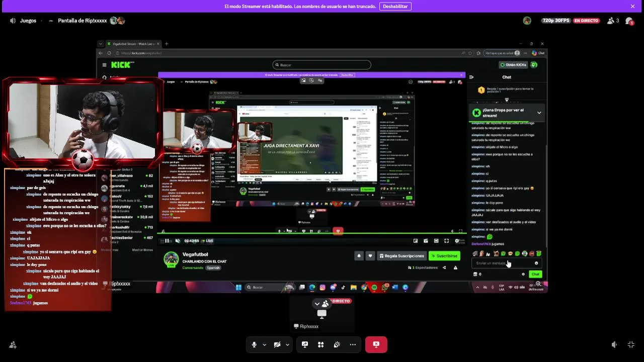Screen dimensions: 644x362
Task: Open gifted subscription leaderboard prompt in chat
Action: tap(507, 90)
